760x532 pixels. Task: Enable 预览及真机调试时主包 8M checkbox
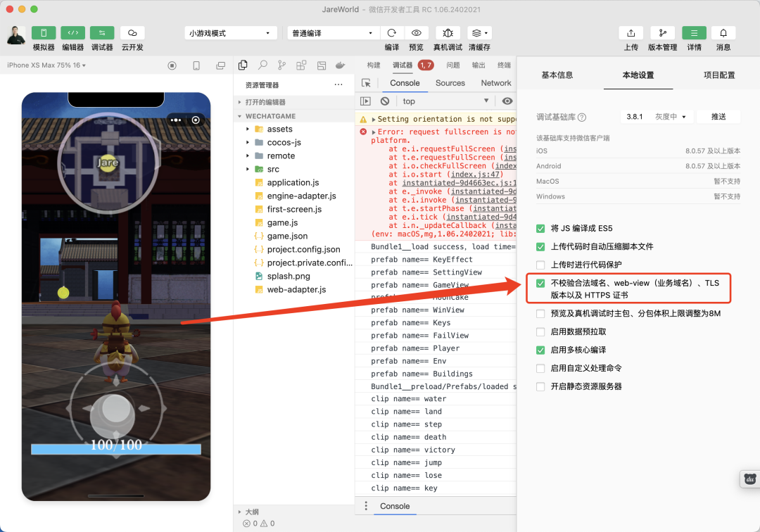(x=540, y=313)
